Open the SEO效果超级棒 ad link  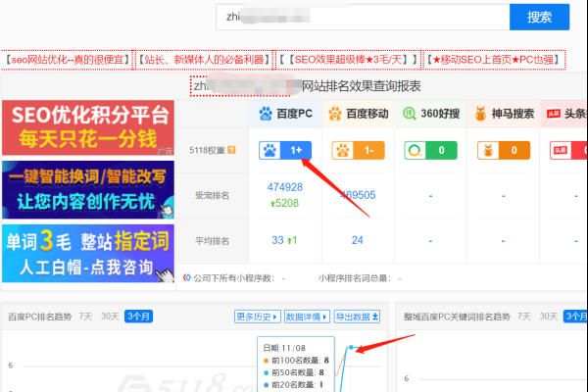(348, 60)
